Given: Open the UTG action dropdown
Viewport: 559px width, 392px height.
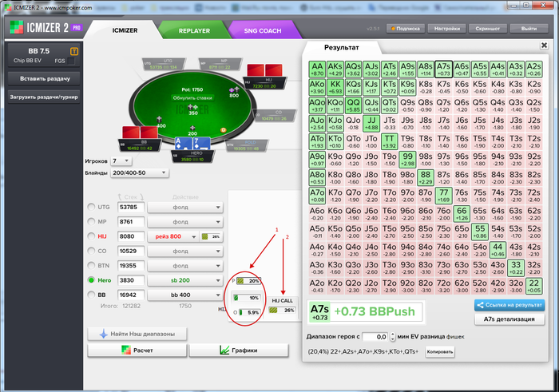Looking at the screenshot, I should pos(185,208).
